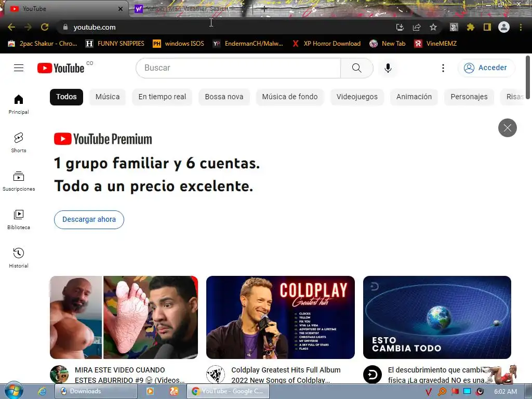Click the youtube.com address bar
This screenshot has height=399, width=532.
click(x=224, y=27)
